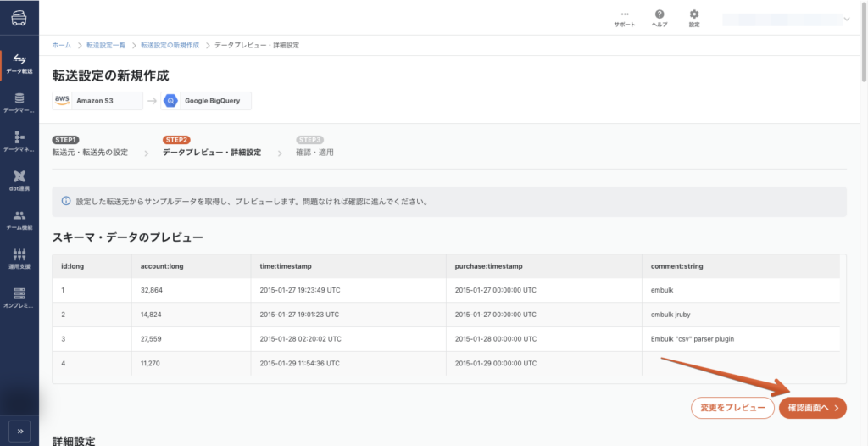Go to ホーム breadcrumb link
Viewport: 868px width, 446px height.
tap(61, 45)
